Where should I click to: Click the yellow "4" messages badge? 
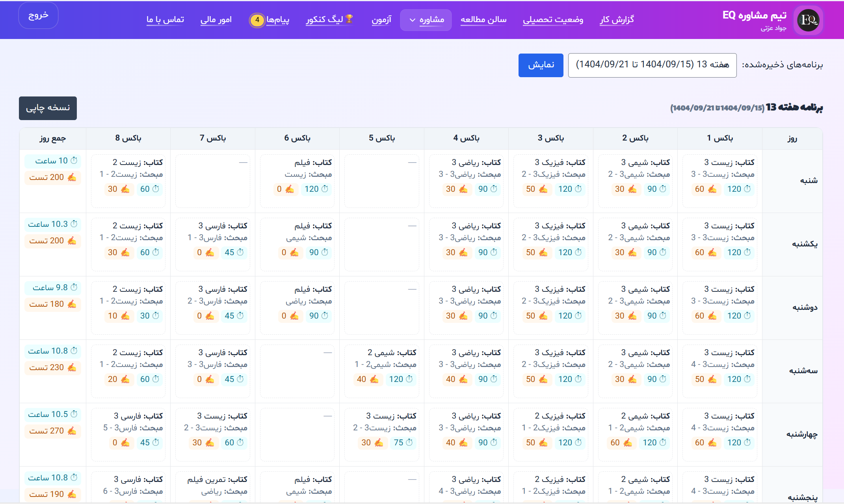(x=257, y=20)
